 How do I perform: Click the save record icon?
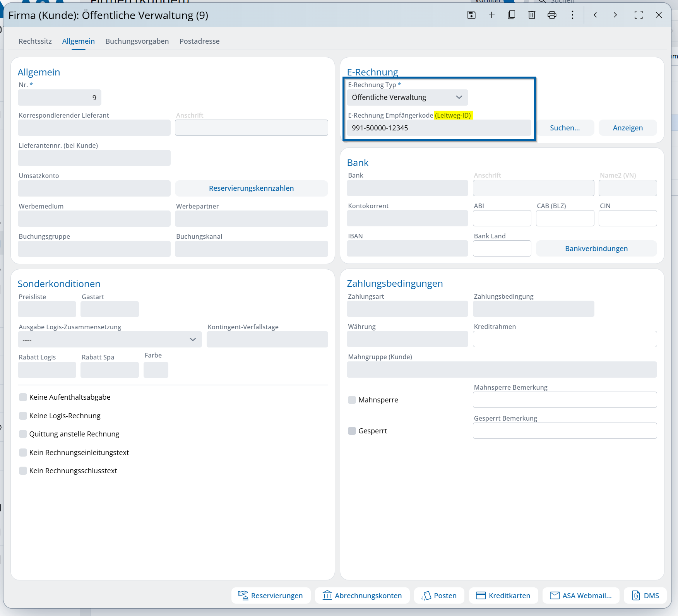click(x=471, y=15)
